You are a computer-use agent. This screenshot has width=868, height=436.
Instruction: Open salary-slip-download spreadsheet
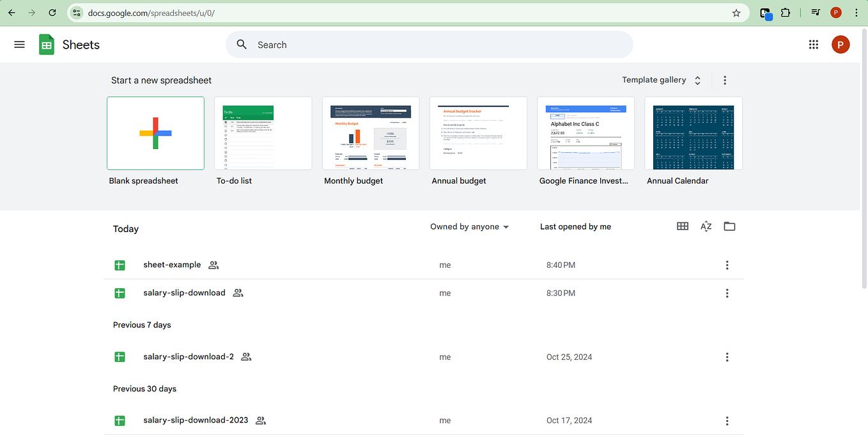[184, 292]
